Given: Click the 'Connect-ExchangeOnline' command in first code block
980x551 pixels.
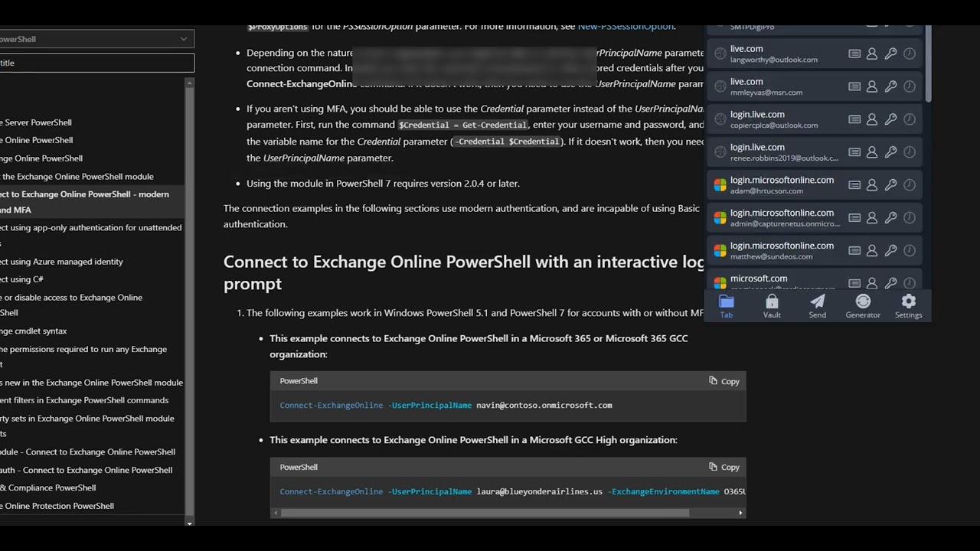Looking at the screenshot, I should coord(332,406).
